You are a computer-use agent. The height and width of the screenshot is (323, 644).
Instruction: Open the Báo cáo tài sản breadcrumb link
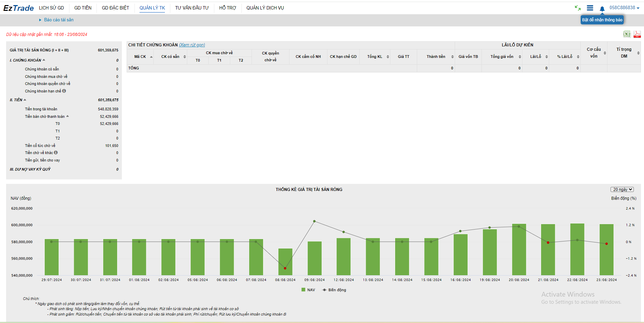coord(59,20)
